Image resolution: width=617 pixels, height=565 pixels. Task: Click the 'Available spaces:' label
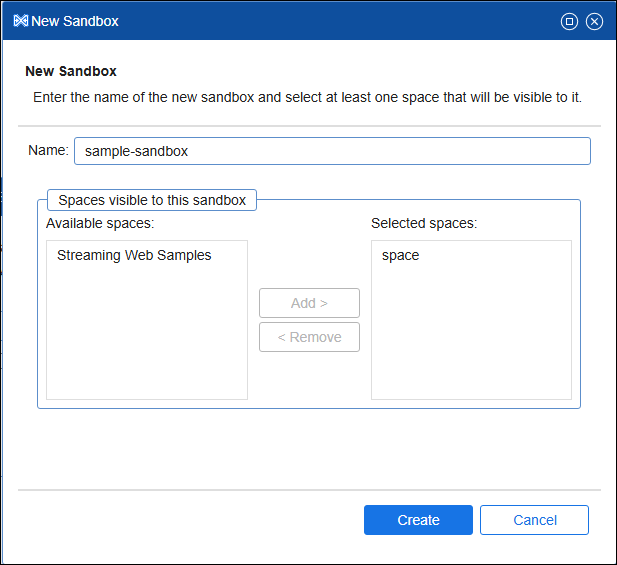[100, 223]
